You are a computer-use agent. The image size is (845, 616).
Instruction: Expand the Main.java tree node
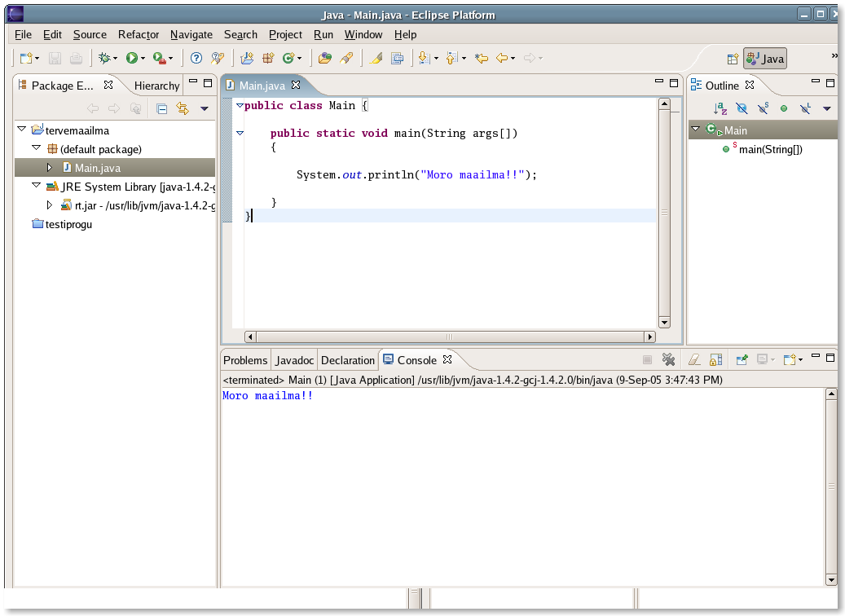pyautogui.click(x=50, y=168)
